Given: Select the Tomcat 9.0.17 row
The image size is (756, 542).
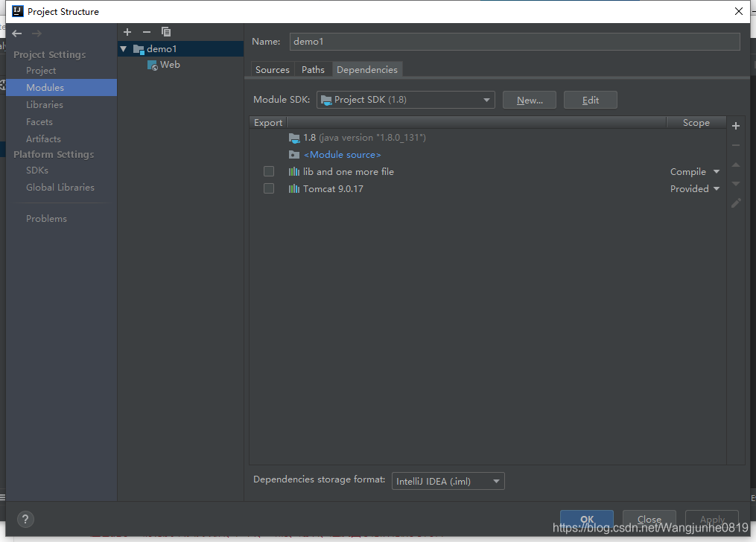Looking at the screenshot, I should [488, 189].
